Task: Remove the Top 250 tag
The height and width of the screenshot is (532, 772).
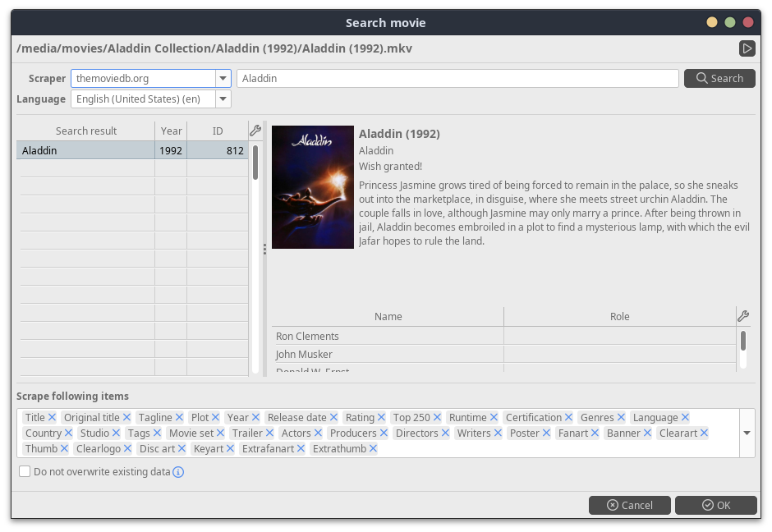Action: coord(437,418)
